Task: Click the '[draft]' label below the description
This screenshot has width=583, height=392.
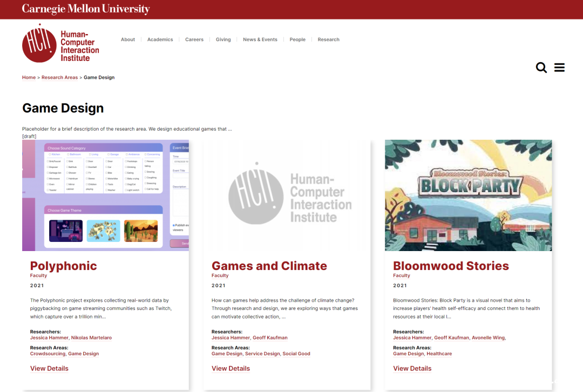Action: [x=29, y=136]
